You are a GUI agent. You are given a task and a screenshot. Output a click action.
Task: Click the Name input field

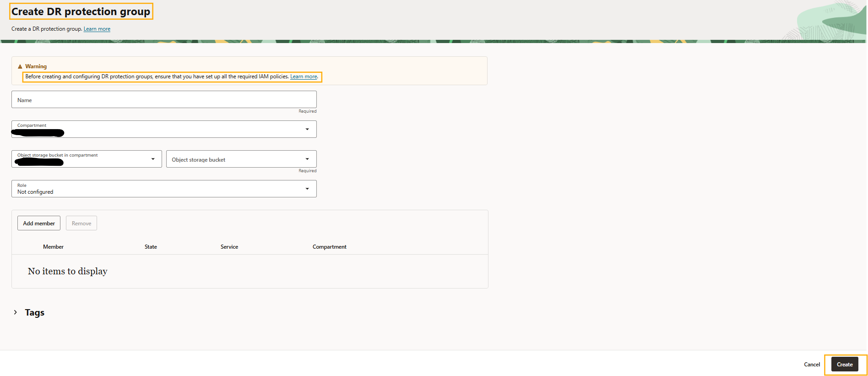point(164,99)
